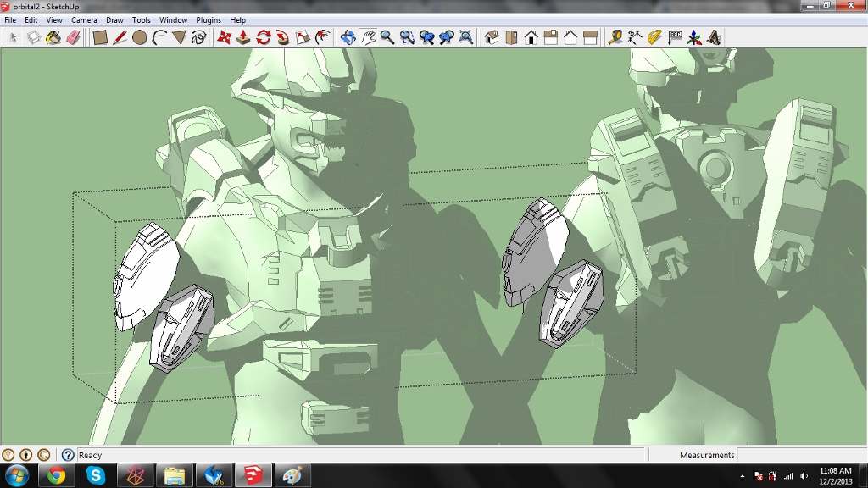
Task: Choose the Rotate tool
Action: [264, 37]
